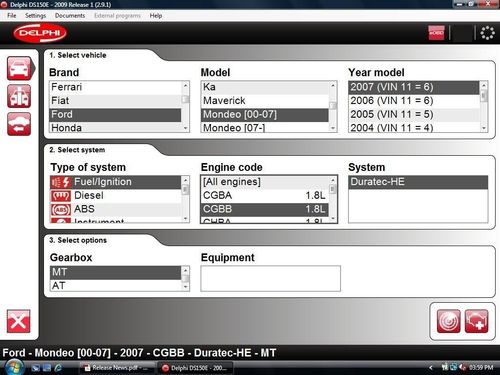Open Release News.pdf in the taskbar
This screenshot has height=375, width=500.
117,368
